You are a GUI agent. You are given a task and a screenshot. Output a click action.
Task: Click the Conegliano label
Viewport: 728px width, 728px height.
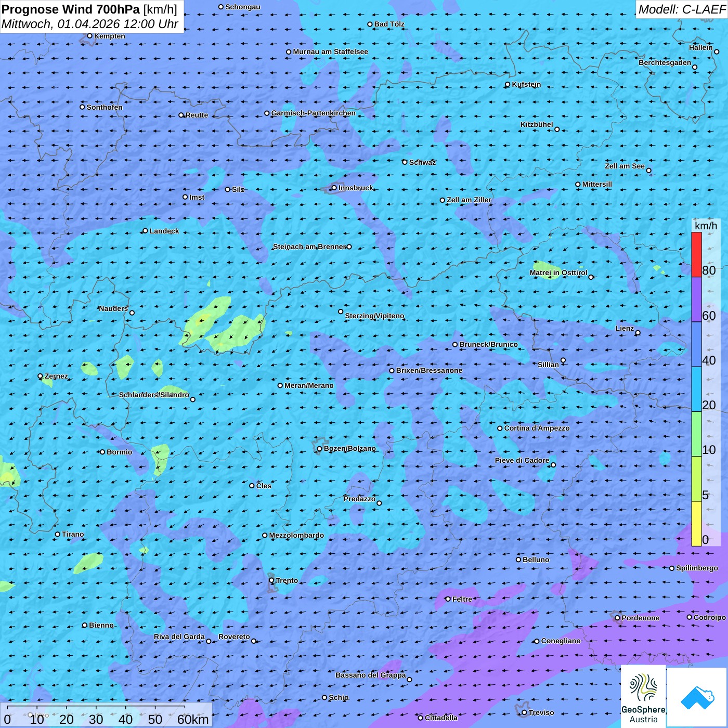click(561, 641)
